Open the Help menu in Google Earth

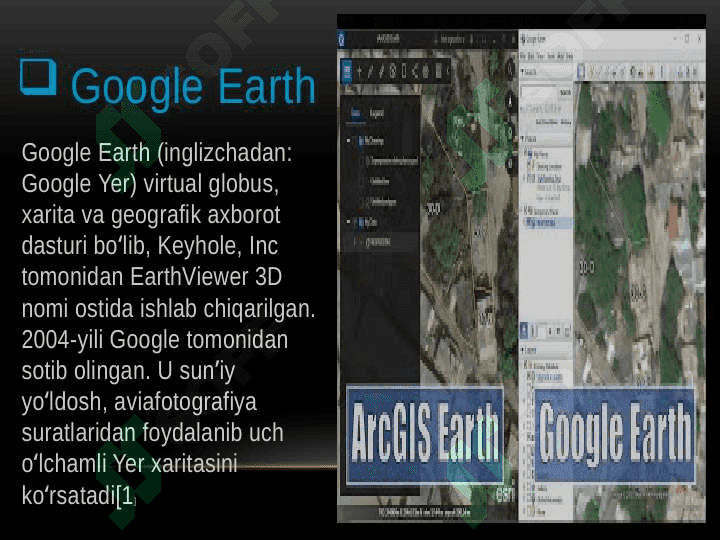point(570,56)
